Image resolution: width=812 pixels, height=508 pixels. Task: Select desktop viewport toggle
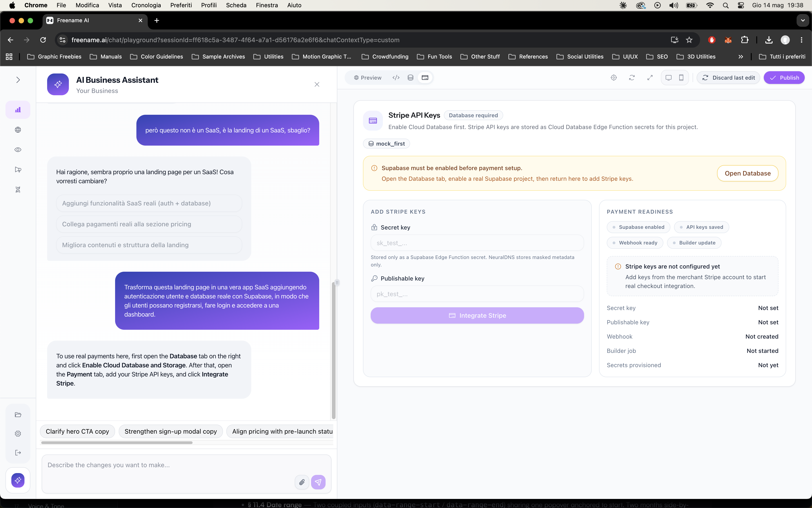(668, 78)
